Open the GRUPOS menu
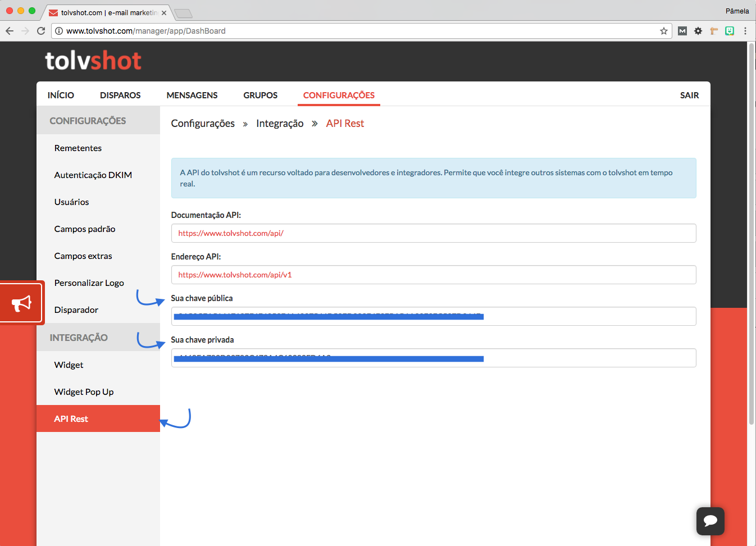The image size is (756, 546). pyautogui.click(x=261, y=95)
